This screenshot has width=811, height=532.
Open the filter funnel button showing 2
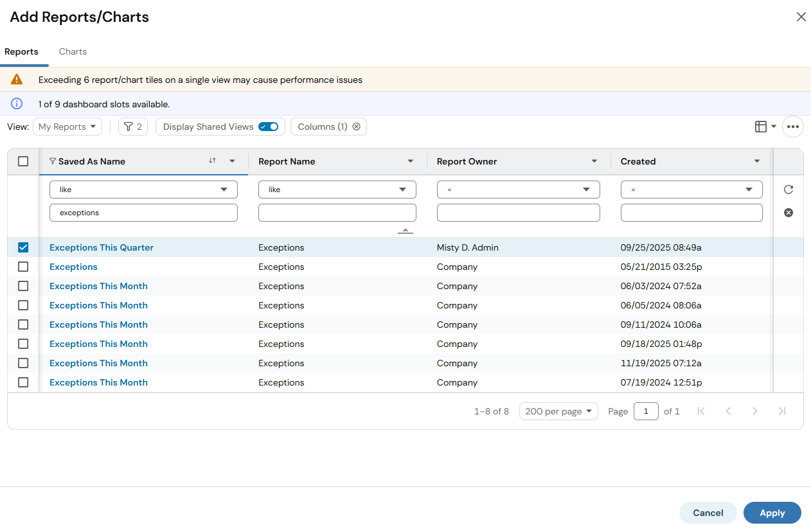coord(133,127)
